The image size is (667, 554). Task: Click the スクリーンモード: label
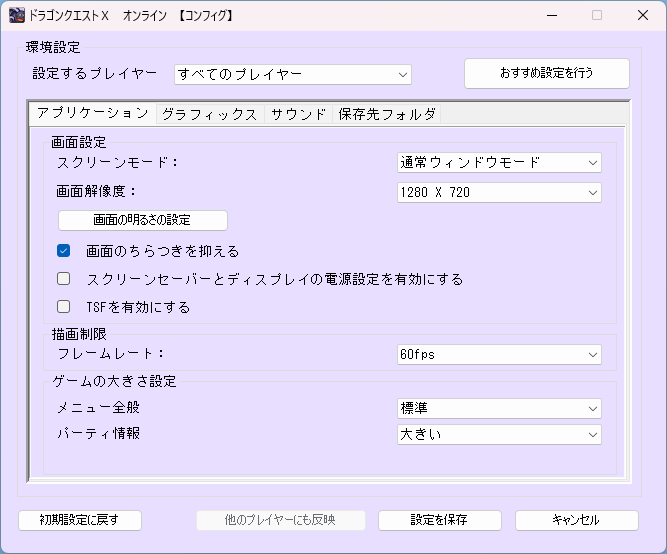(117, 162)
